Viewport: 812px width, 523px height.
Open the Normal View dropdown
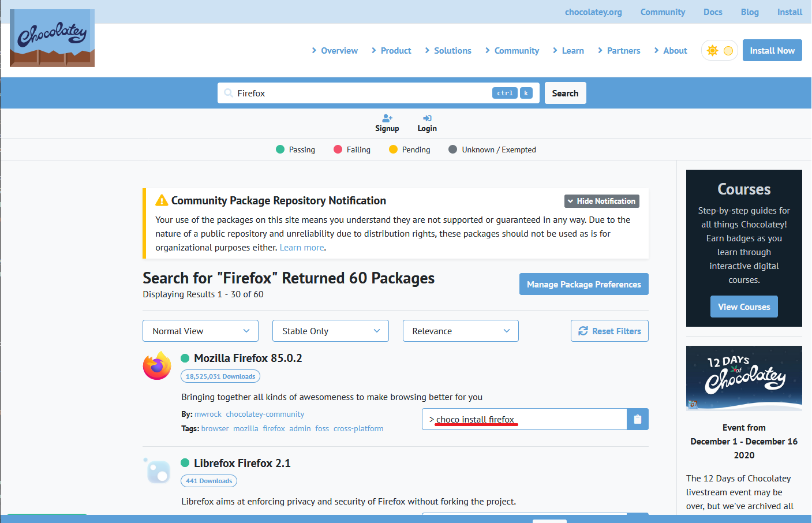(x=200, y=331)
